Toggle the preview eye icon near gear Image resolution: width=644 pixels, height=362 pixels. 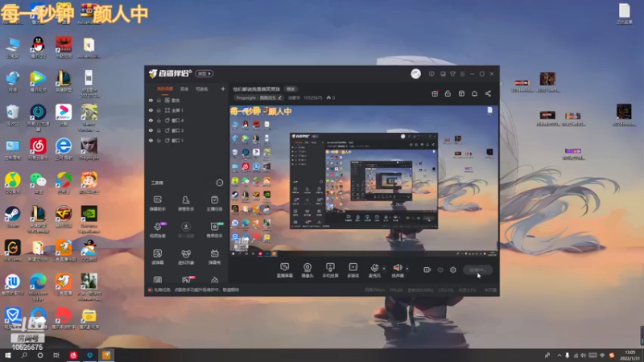point(440,269)
